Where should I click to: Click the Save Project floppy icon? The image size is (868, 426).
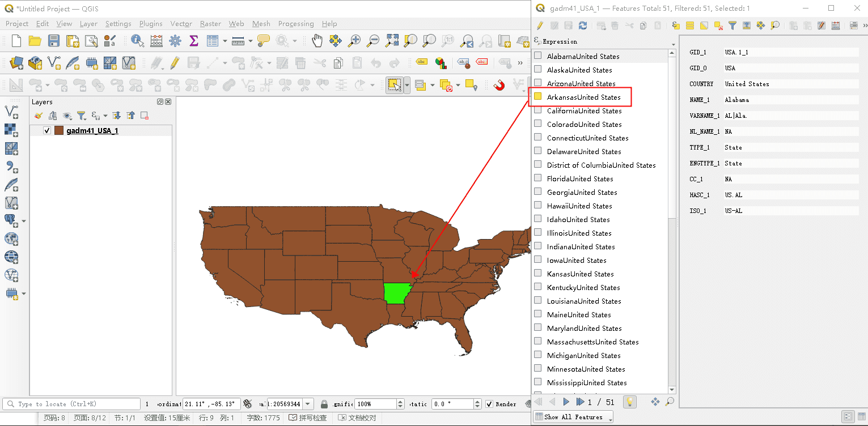(53, 40)
